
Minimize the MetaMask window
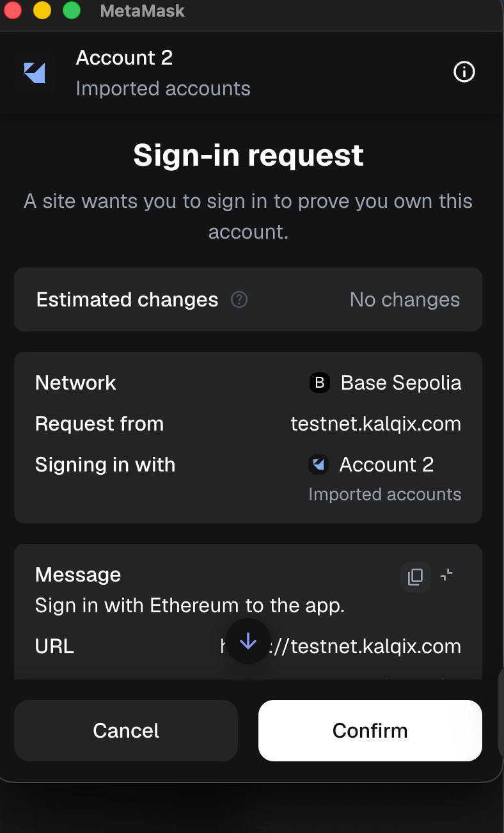42,11
